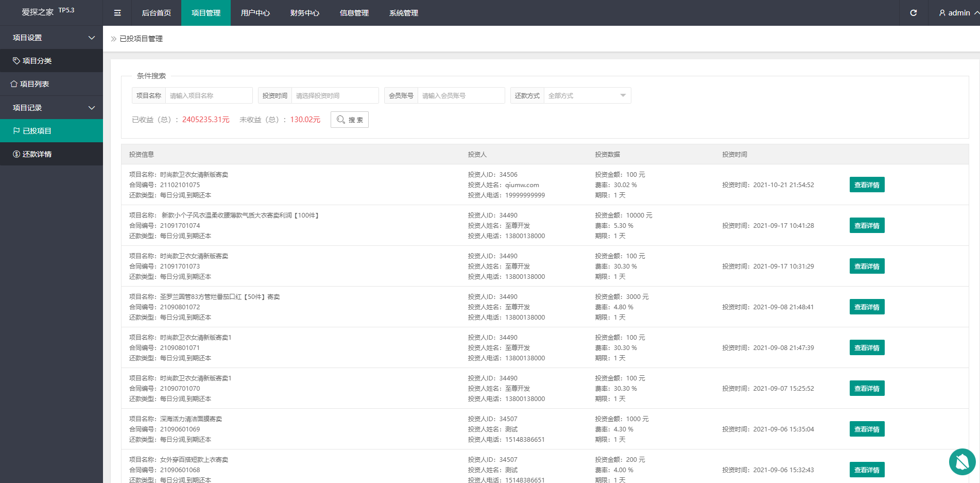The width and height of the screenshot is (980, 483).
Task: Expand the admin account menu arrow
Action: coord(976,13)
